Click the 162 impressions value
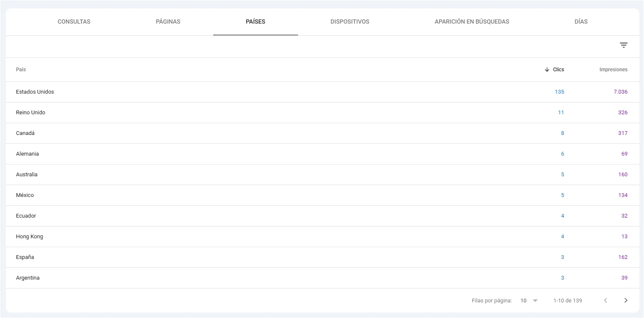 (623, 257)
